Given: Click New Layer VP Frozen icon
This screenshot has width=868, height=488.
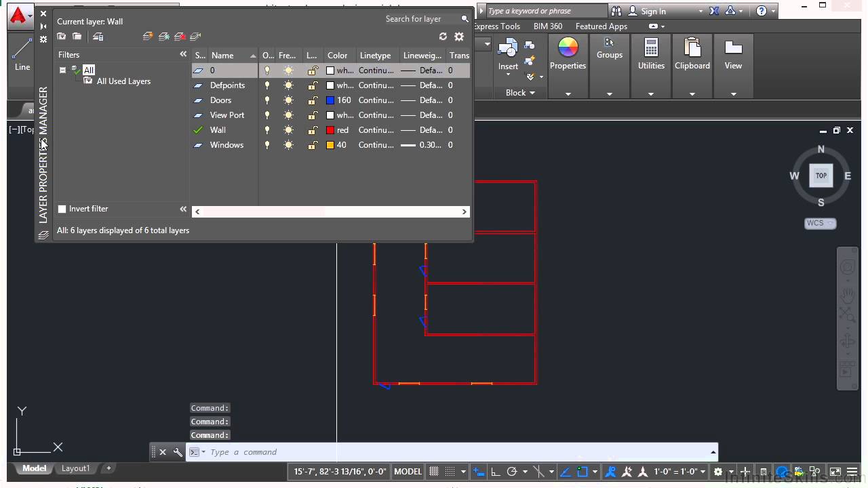Looking at the screenshot, I should coord(164,37).
